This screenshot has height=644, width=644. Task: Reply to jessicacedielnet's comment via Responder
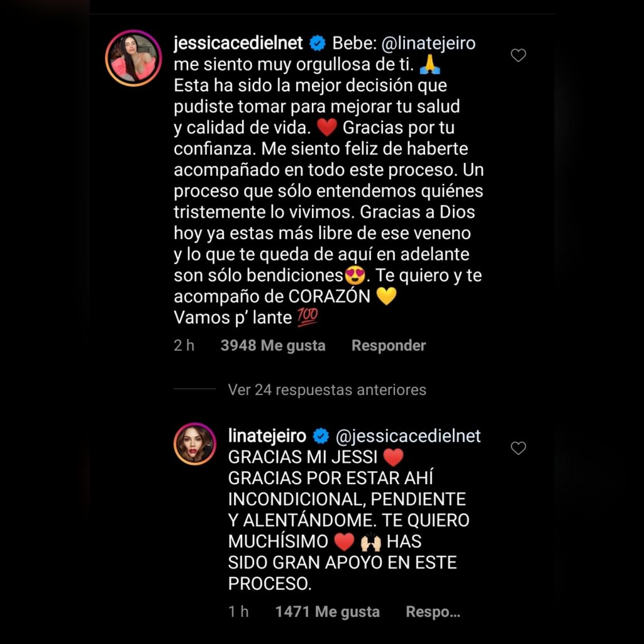[389, 345]
